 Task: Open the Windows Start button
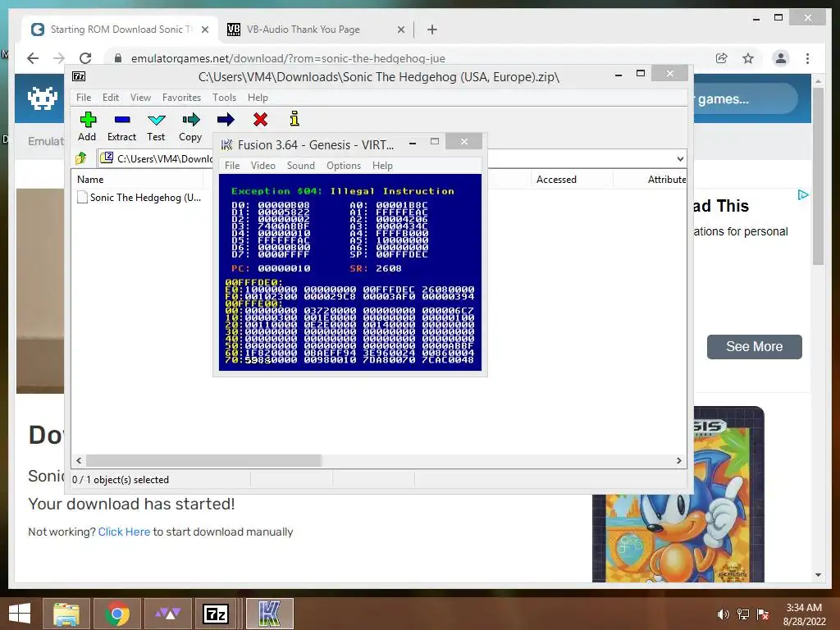point(20,614)
